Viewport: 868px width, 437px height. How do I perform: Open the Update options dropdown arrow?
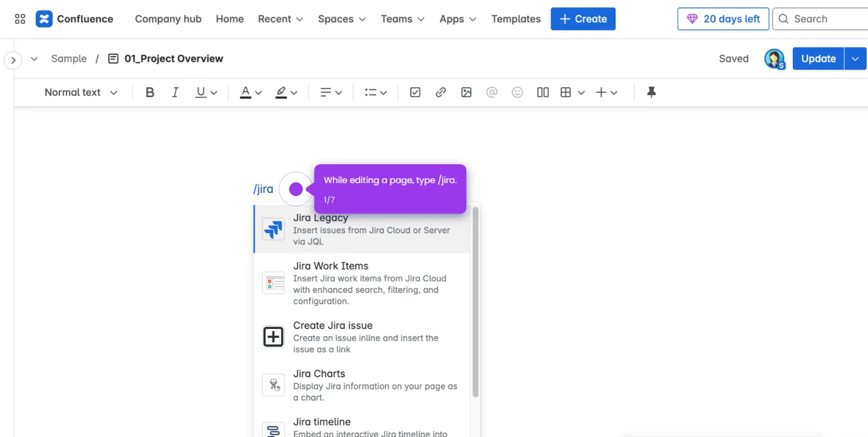(855, 59)
